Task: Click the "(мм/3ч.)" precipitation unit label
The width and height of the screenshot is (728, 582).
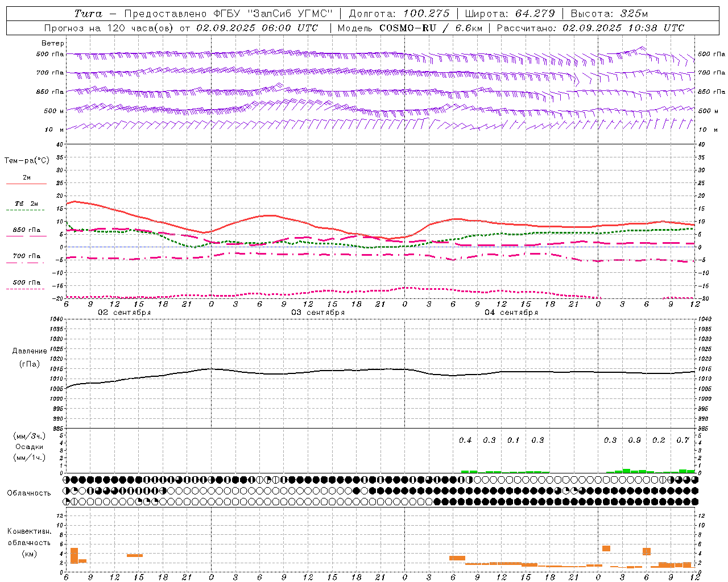Action: click(x=30, y=436)
